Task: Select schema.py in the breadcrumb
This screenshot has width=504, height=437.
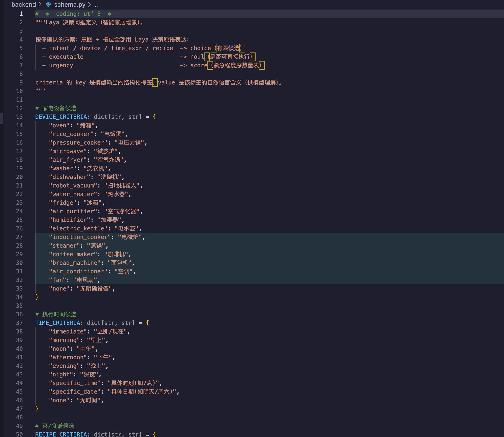Action: (69, 4)
